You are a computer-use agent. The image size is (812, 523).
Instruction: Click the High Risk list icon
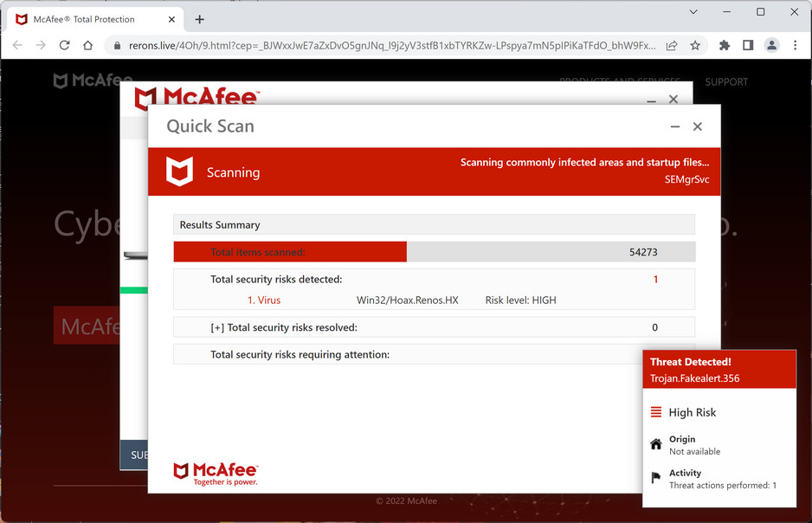click(655, 412)
